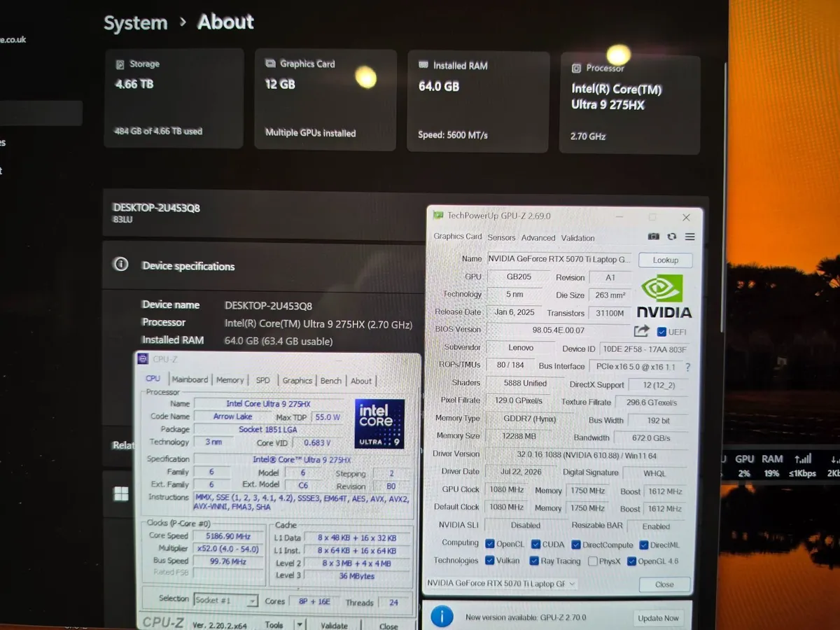Viewport: 840px width, 630px height.
Task: Toggle the DirectML checkbox
Action: coord(643,545)
